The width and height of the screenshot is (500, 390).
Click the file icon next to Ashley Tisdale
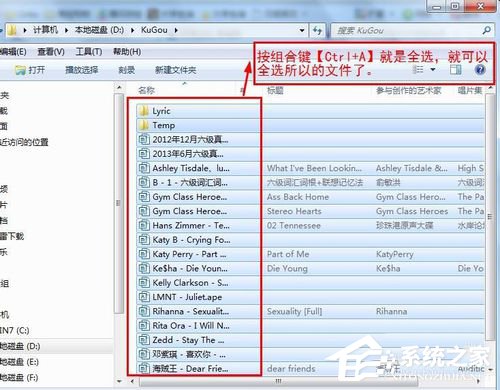(144, 168)
